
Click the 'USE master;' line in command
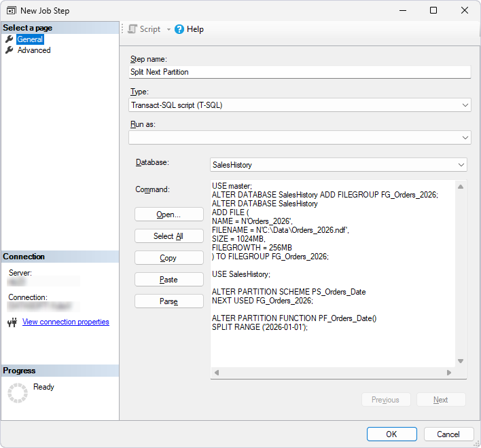click(x=232, y=186)
